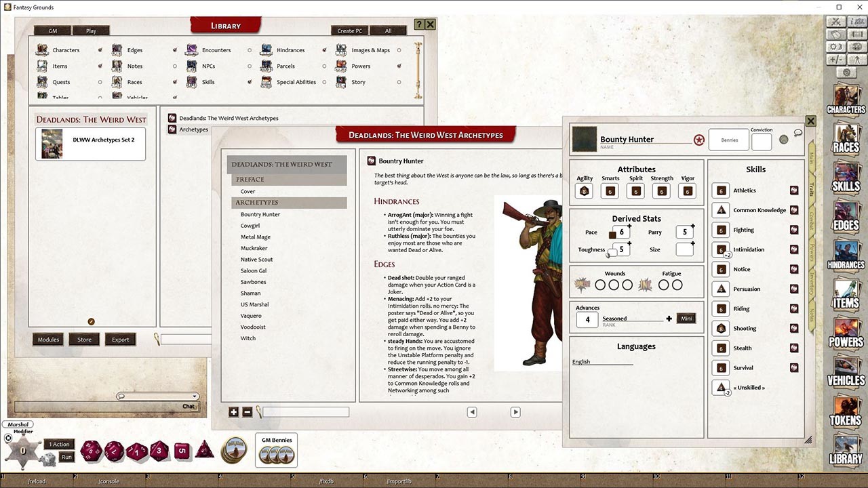Open the Edges sidebar panel
868x488 pixels.
(846, 216)
